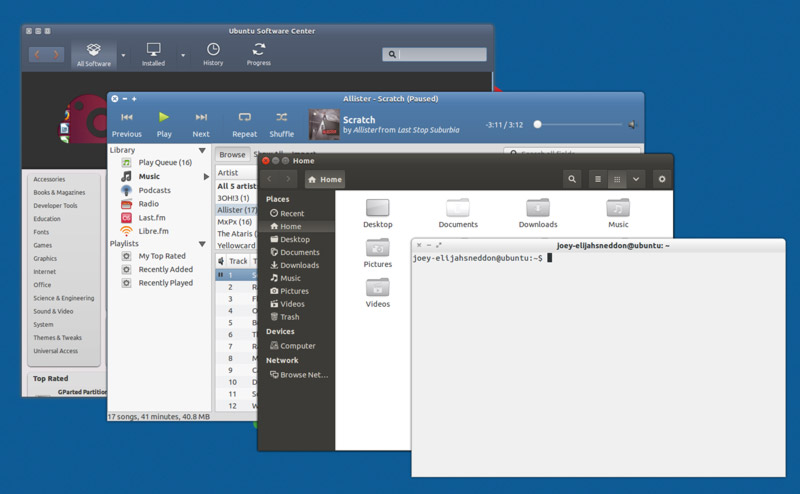The width and height of the screenshot is (800, 494).
Task: Open Pictures folder icon in Home
Action: click(x=378, y=253)
